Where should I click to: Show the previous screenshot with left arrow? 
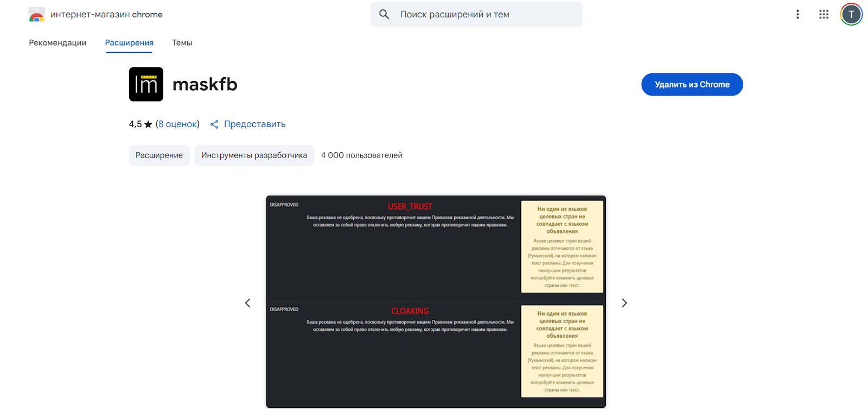click(248, 303)
